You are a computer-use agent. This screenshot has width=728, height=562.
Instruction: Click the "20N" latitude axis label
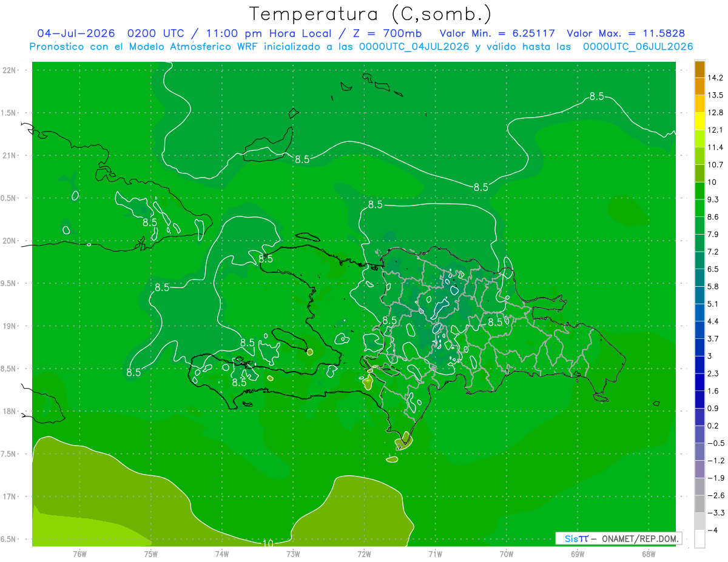pyautogui.click(x=9, y=241)
